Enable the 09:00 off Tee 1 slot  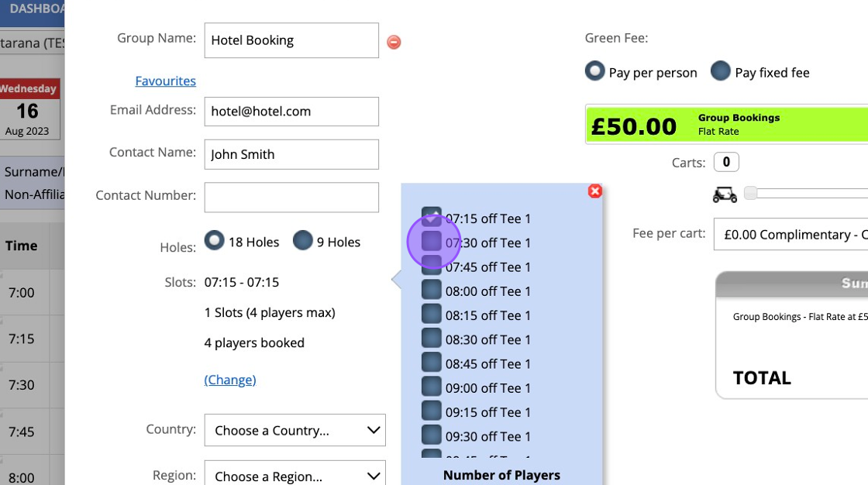[432, 387]
